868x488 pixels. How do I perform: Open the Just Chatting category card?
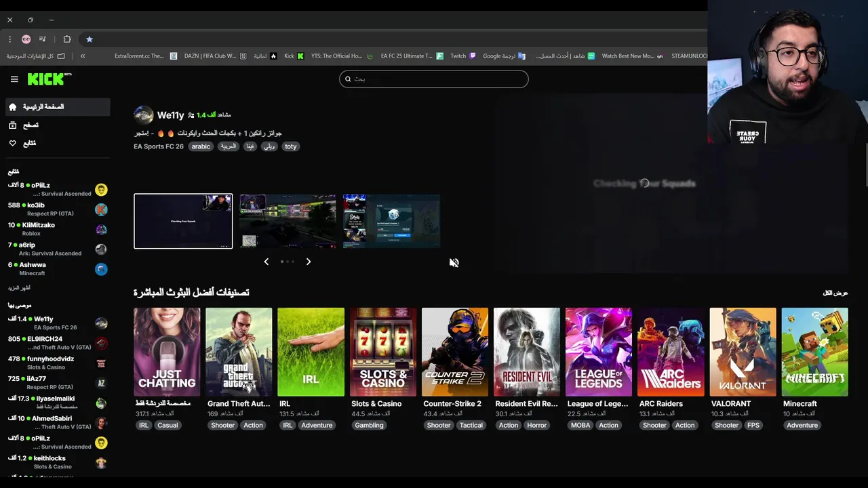[167, 352]
